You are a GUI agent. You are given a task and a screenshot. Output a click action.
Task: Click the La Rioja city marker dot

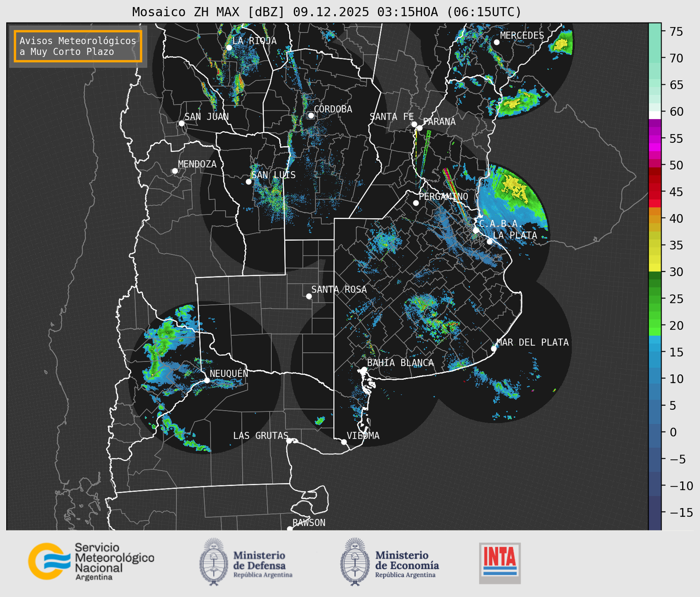(229, 48)
